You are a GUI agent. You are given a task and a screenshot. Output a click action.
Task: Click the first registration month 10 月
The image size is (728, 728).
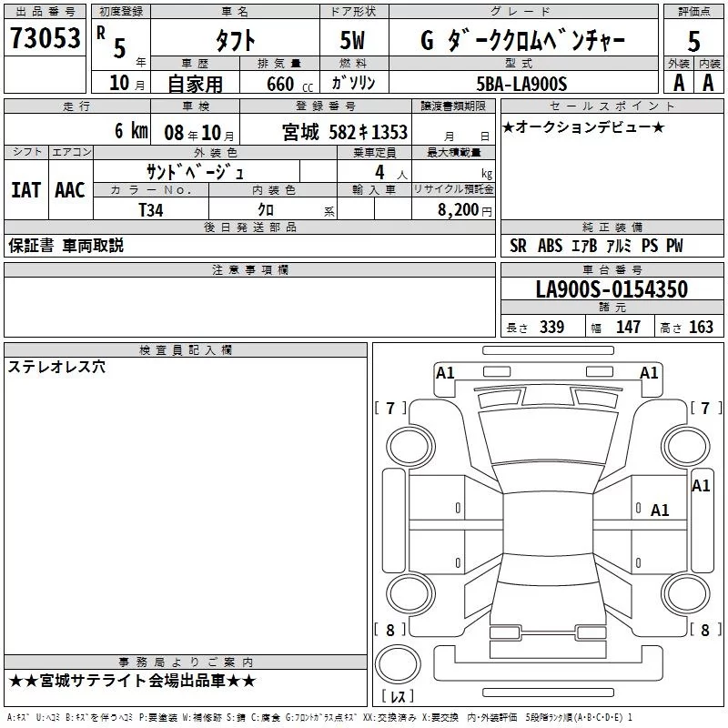click(126, 83)
